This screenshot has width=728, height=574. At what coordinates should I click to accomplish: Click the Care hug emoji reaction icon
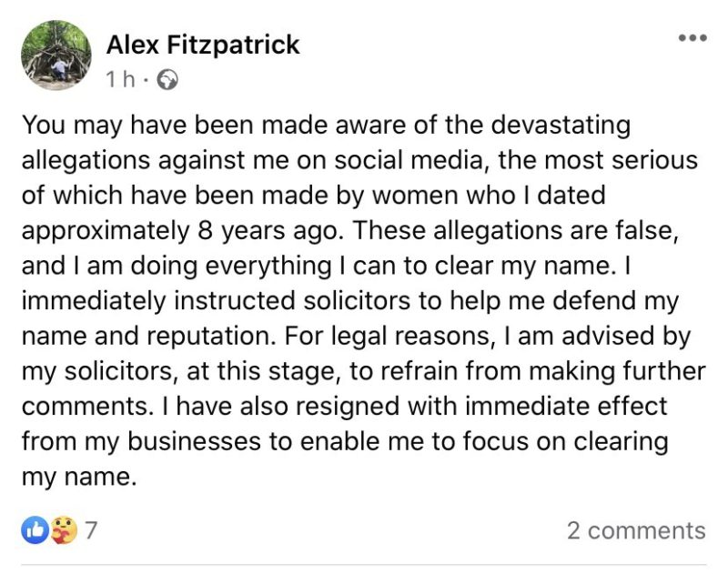pos(62,529)
